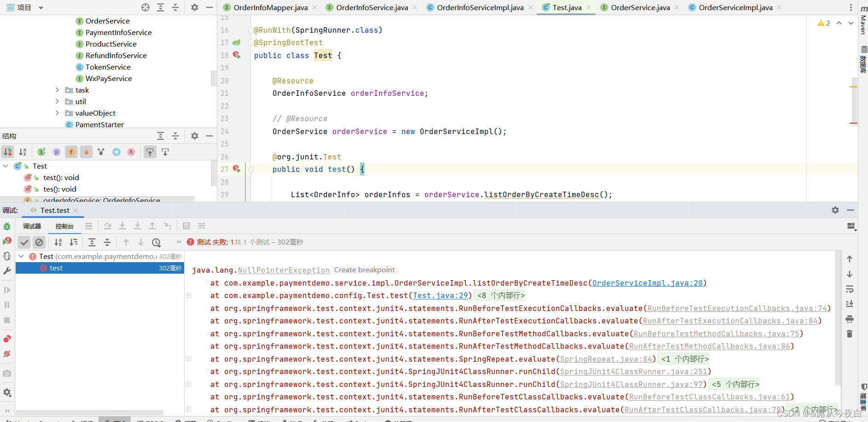The height and width of the screenshot is (422, 868).
Task: Switch to the 调试器 debugger tab
Action: pyautogui.click(x=31, y=226)
